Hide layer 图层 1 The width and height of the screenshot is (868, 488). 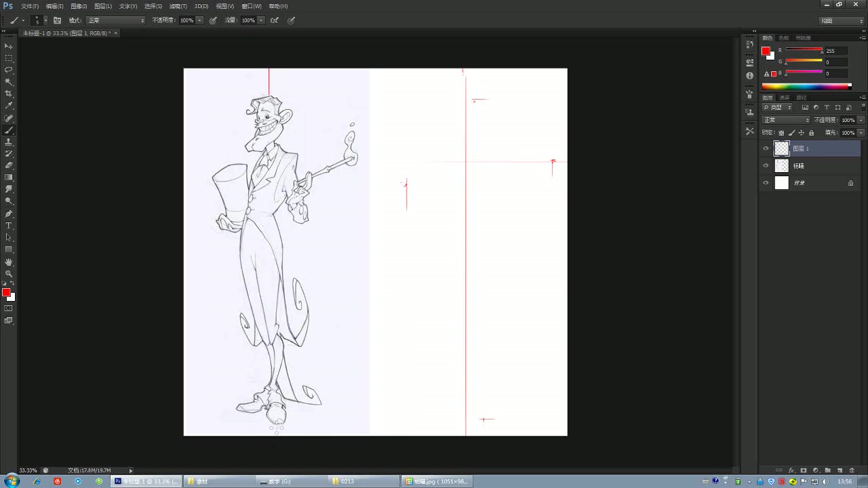click(766, 148)
